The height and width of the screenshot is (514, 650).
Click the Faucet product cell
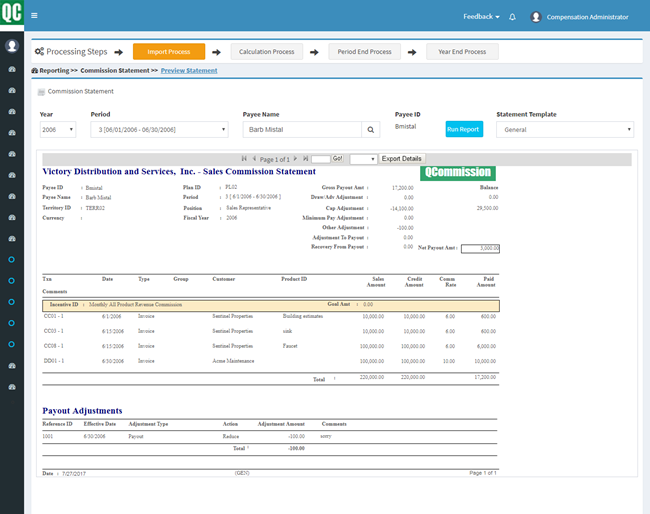pos(290,346)
